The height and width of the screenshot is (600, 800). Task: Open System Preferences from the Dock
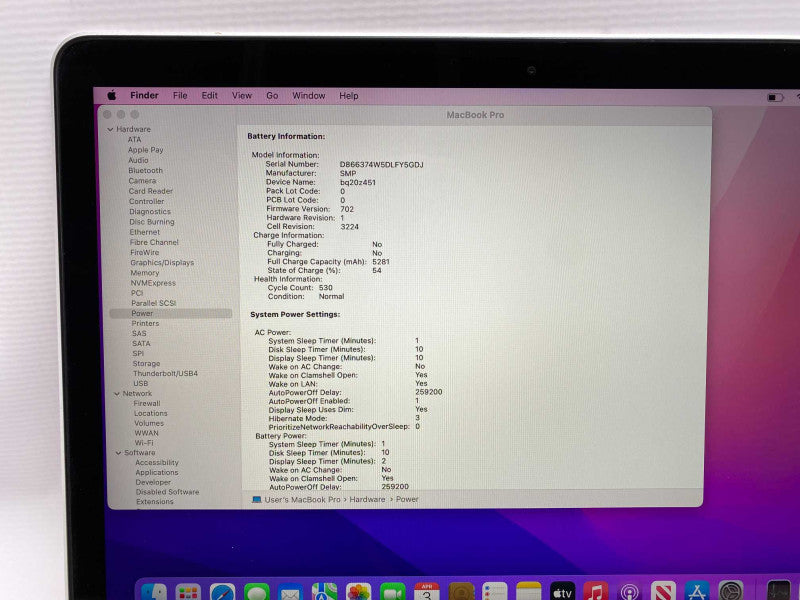point(731,592)
